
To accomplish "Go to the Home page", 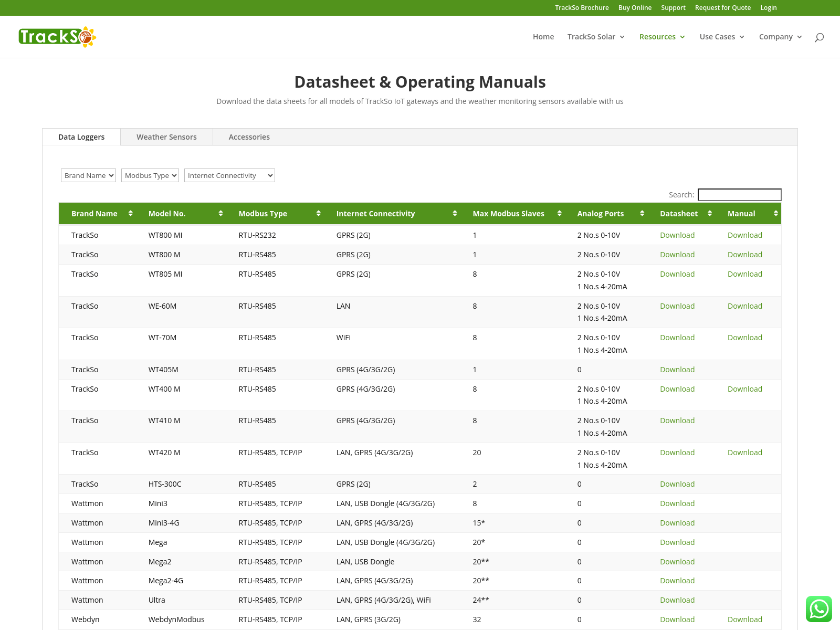I will tap(543, 37).
